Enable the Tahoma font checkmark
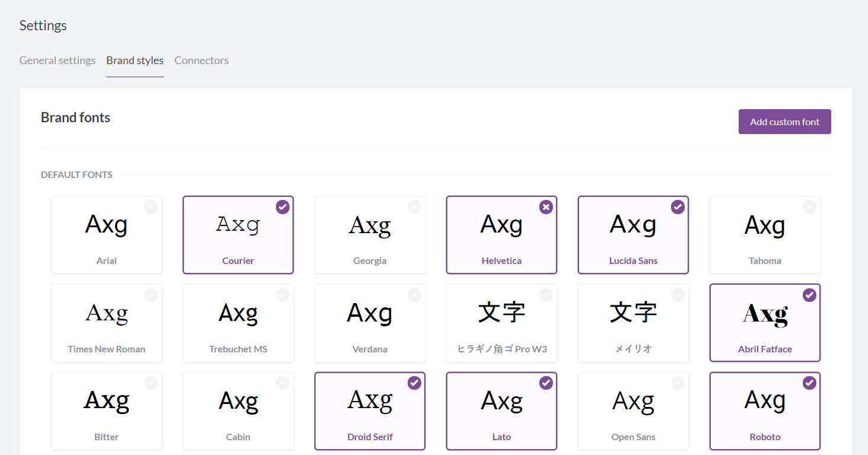 [x=810, y=207]
